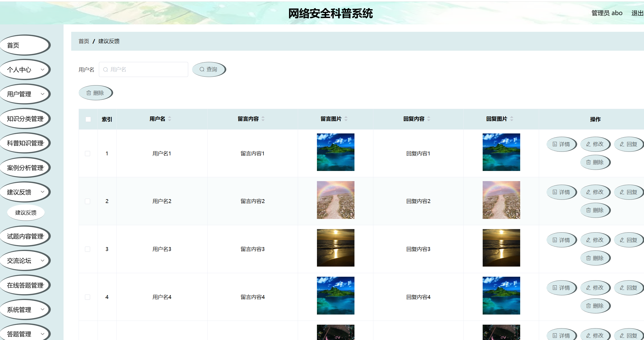Click the magnifier icon inside the 用户名 input
Image resolution: width=644 pixels, height=340 pixels.
pyautogui.click(x=106, y=69)
